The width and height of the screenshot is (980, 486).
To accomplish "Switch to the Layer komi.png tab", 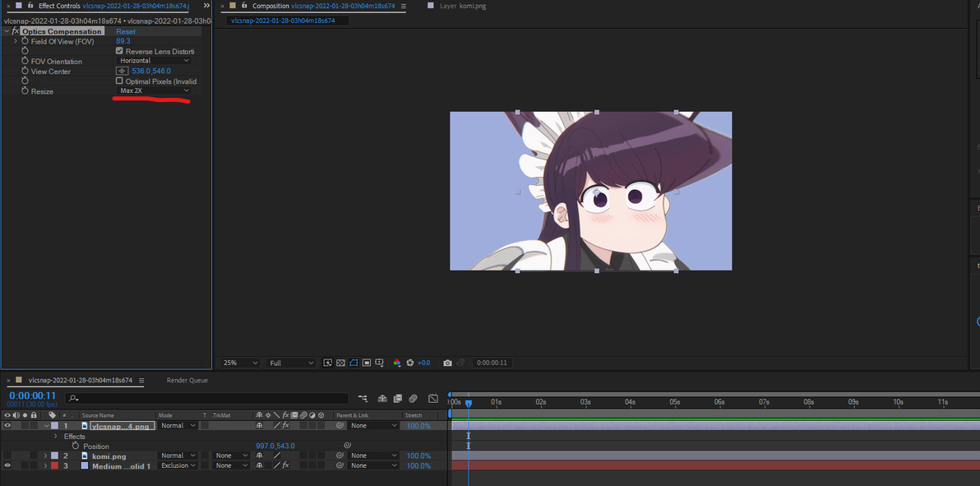I will tap(462, 6).
